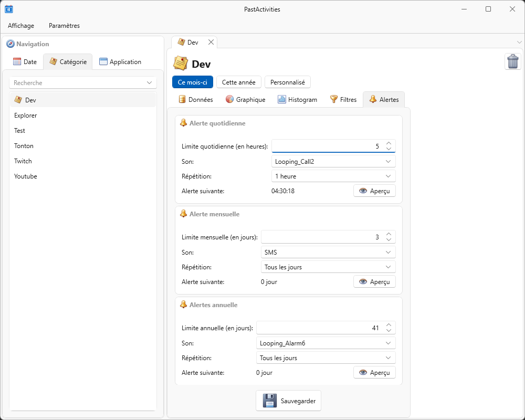This screenshot has height=420, width=525.
Task: Preview the annual alert sound with Aperçu
Action: pos(374,372)
